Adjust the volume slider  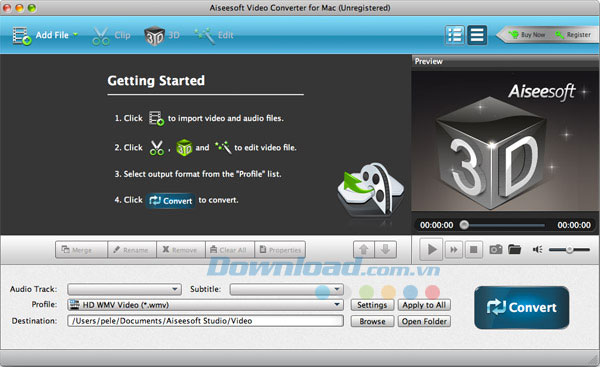click(x=569, y=250)
